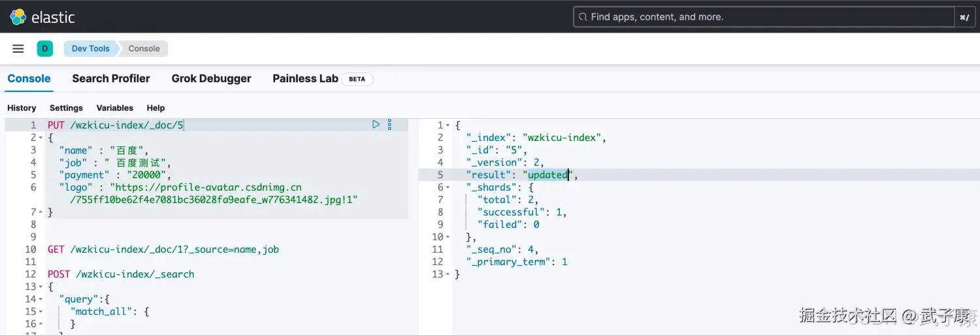Run the PUT request with play icon
Image resolution: width=980 pixels, height=335 pixels.
(376, 124)
